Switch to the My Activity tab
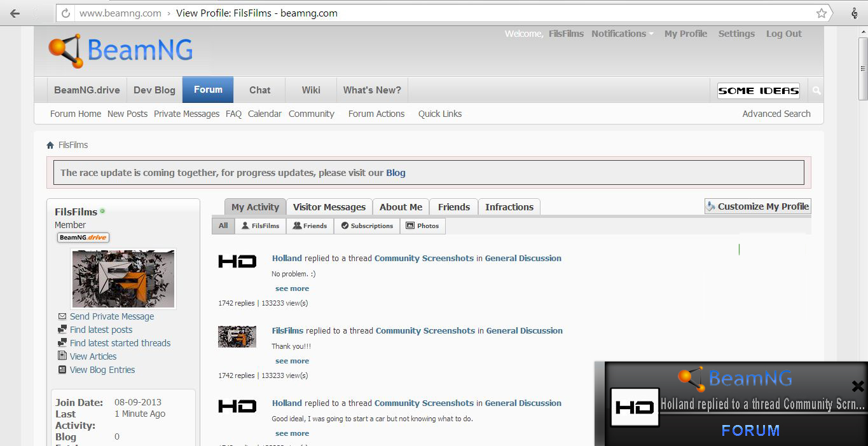The width and height of the screenshot is (868, 446). [x=255, y=207]
